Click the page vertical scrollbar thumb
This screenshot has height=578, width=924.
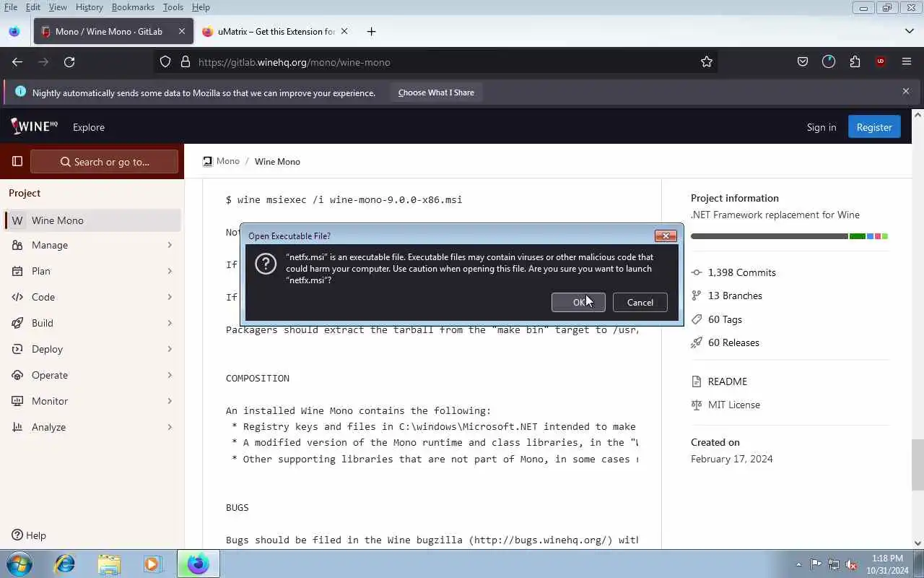click(x=918, y=465)
